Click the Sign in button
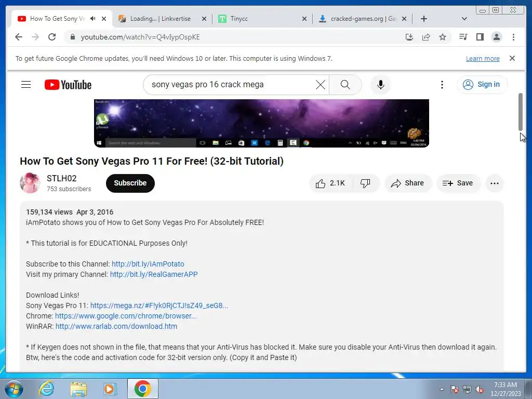The image size is (532, 399). 482,85
